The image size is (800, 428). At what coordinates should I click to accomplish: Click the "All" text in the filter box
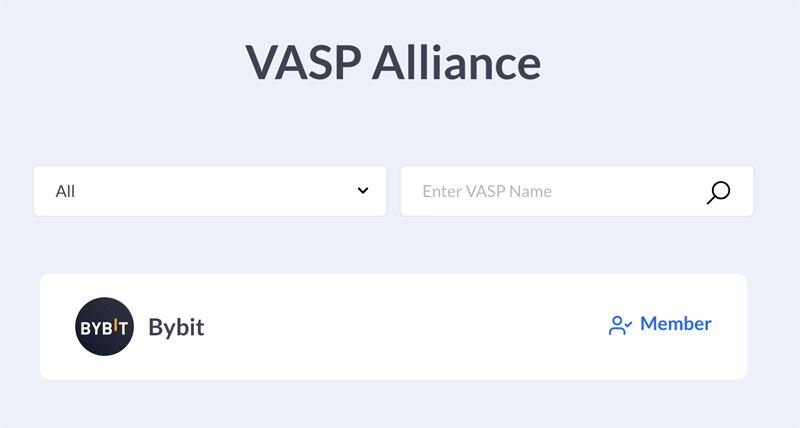pyautogui.click(x=65, y=191)
